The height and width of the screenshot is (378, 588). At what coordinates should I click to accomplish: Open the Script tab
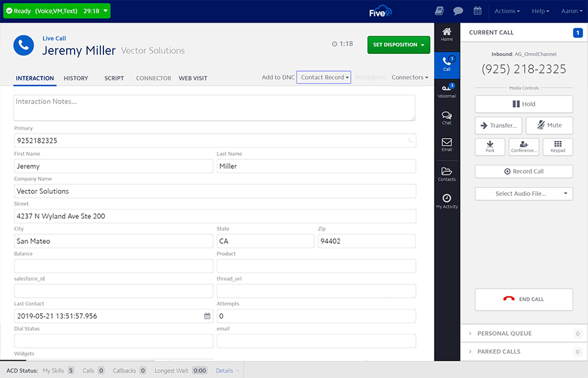coord(114,78)
